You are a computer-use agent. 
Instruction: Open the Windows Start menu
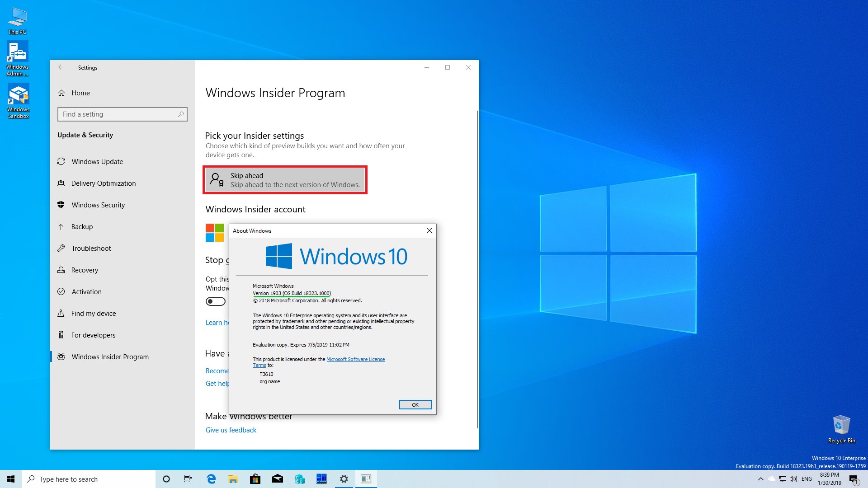pos(11,479)
